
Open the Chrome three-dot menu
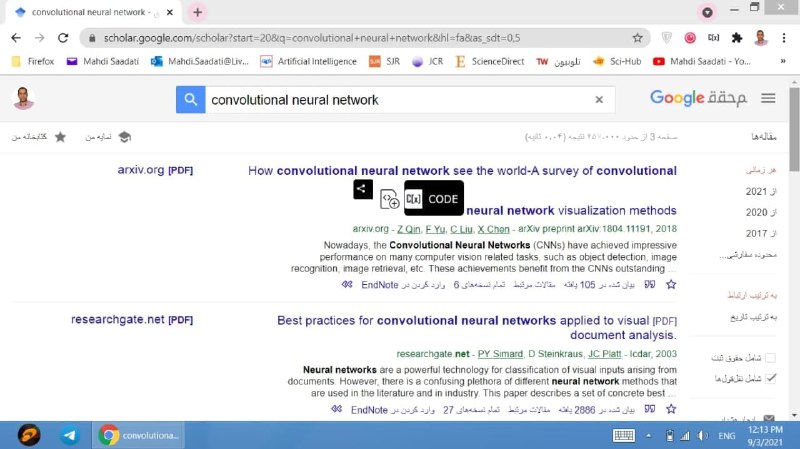784,38
